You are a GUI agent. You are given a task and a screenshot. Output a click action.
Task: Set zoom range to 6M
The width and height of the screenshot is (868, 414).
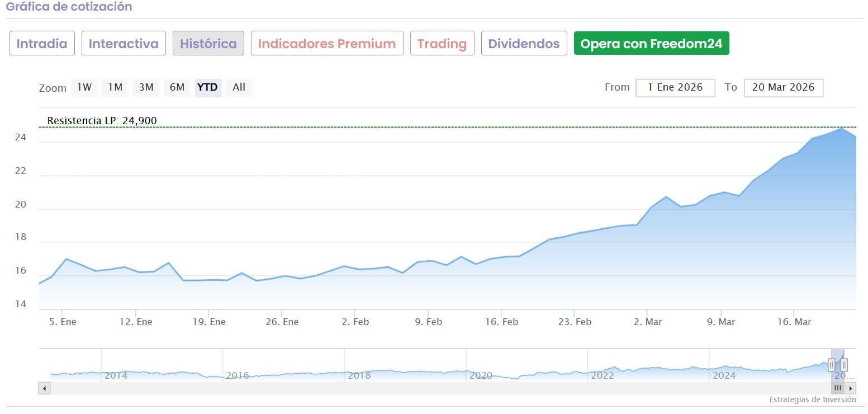(x=177, y=88)
